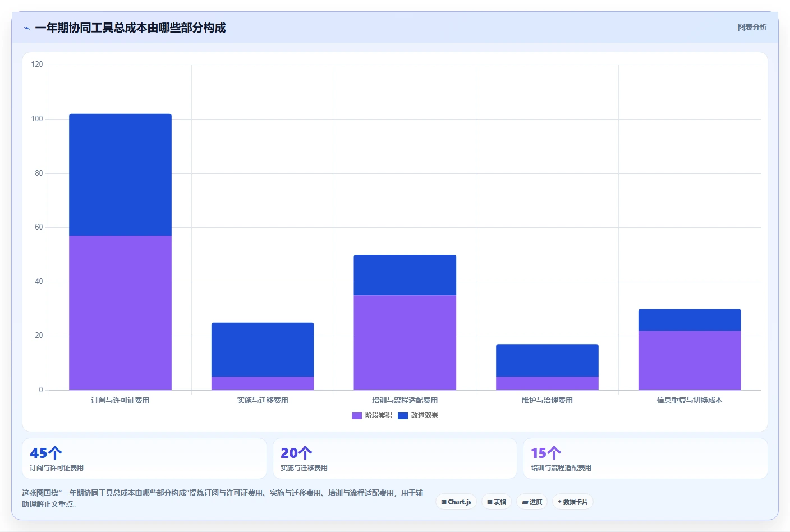Click the x-axis label 订阅与许可证费用
This screenshot has width=790, height=532.
click(121, 400)
